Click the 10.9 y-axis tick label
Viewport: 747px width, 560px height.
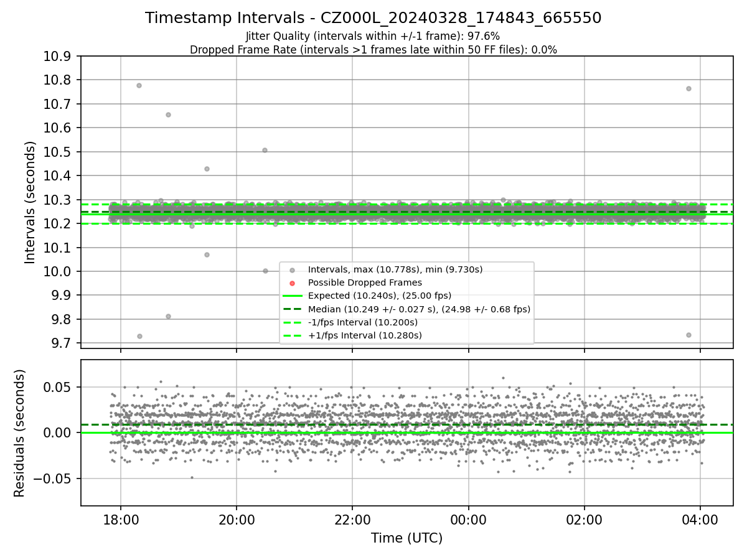(x=57, y=57)
